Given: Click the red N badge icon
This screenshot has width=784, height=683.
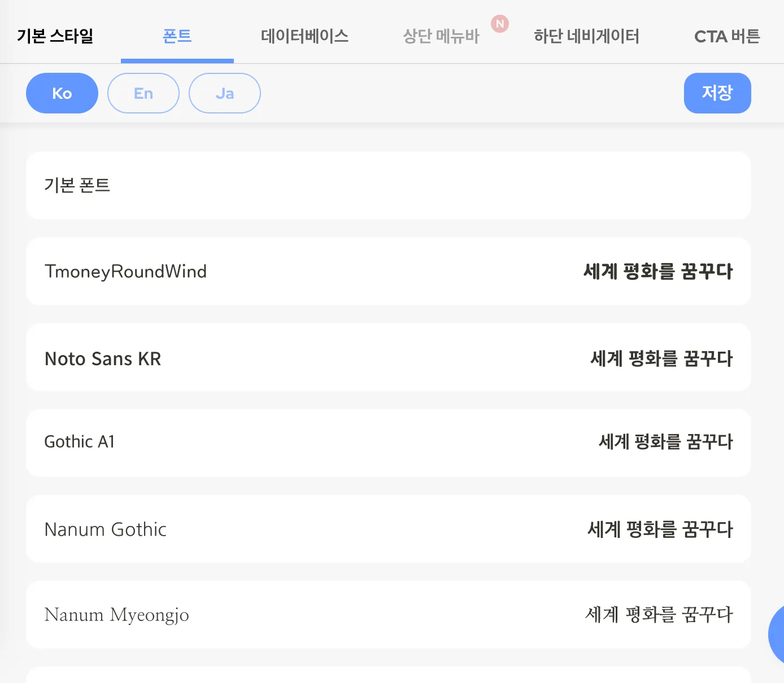Looking at the screenshot, I should click(500, 24).
